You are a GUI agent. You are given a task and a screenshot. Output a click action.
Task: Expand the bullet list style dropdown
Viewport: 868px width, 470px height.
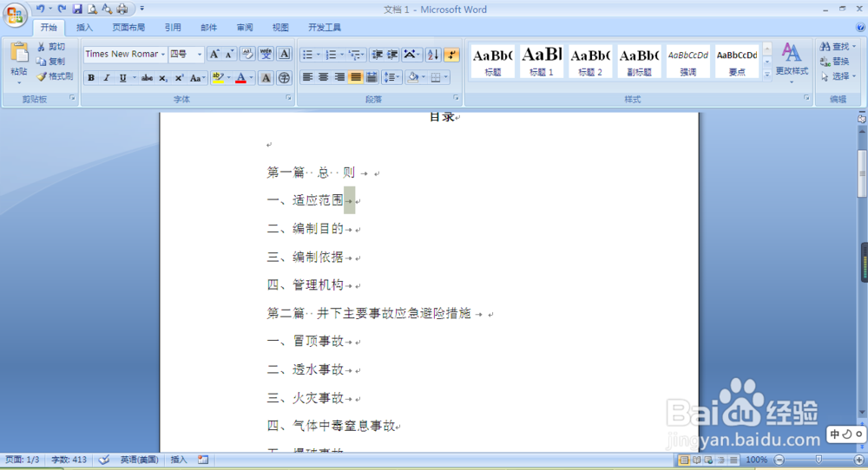(x=319, y=54)
